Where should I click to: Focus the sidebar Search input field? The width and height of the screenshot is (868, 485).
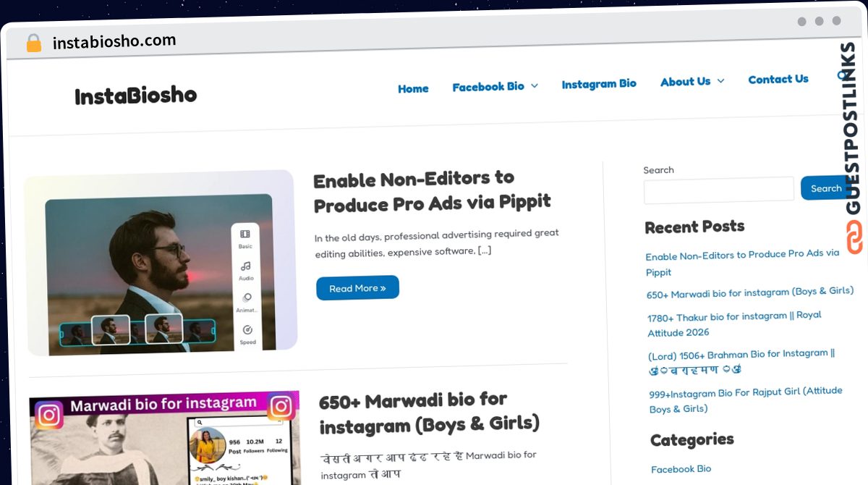point(719,190)
